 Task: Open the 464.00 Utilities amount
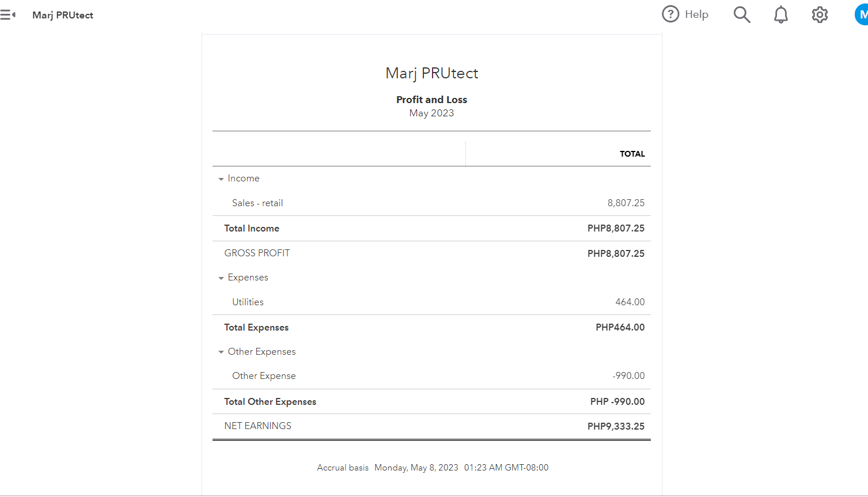point(630,302)
